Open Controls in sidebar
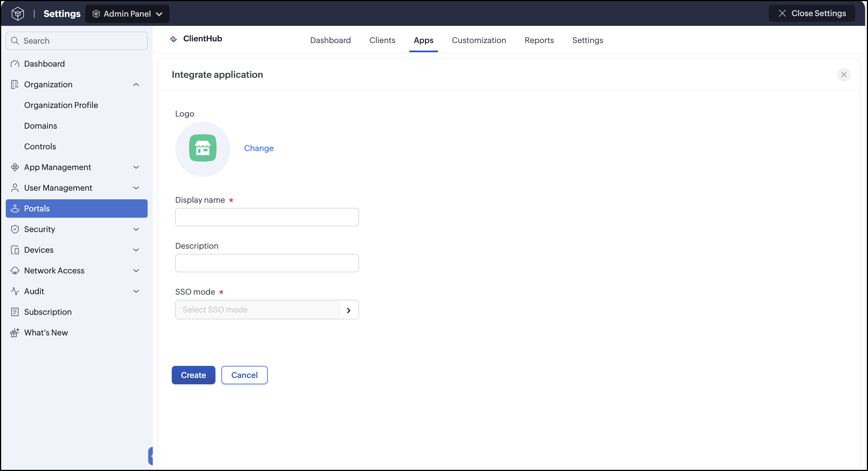 (x=40, y=146)
